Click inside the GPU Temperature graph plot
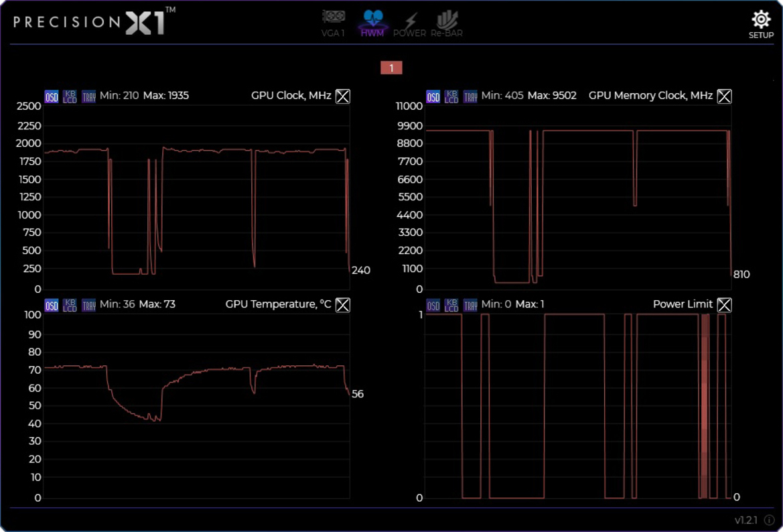This screenshot has width=783, height=532. tap(196, 406)
